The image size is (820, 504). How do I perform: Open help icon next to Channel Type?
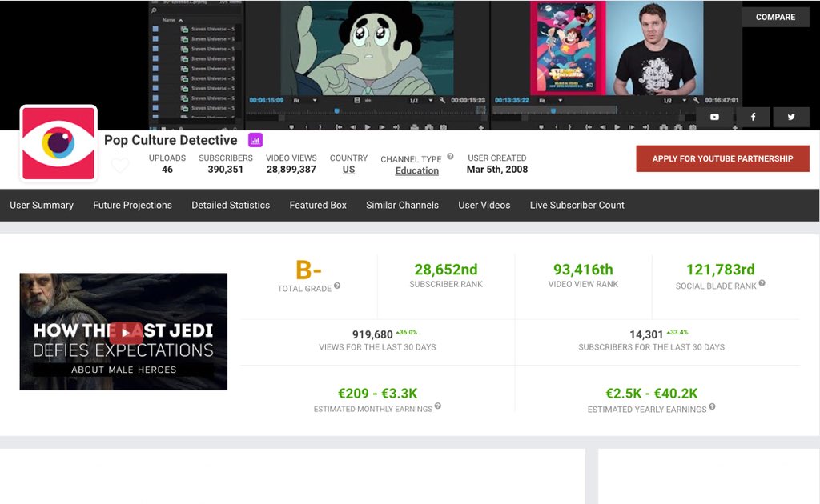pos(450,156)
